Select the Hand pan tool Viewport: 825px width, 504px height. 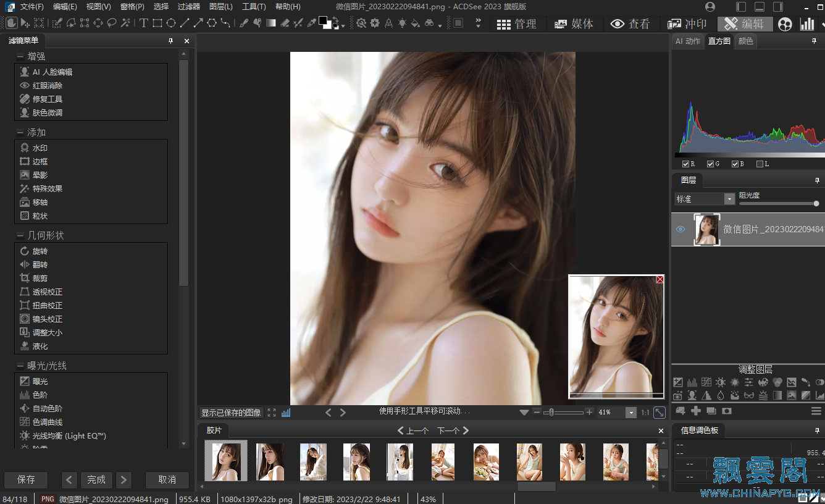12,23
